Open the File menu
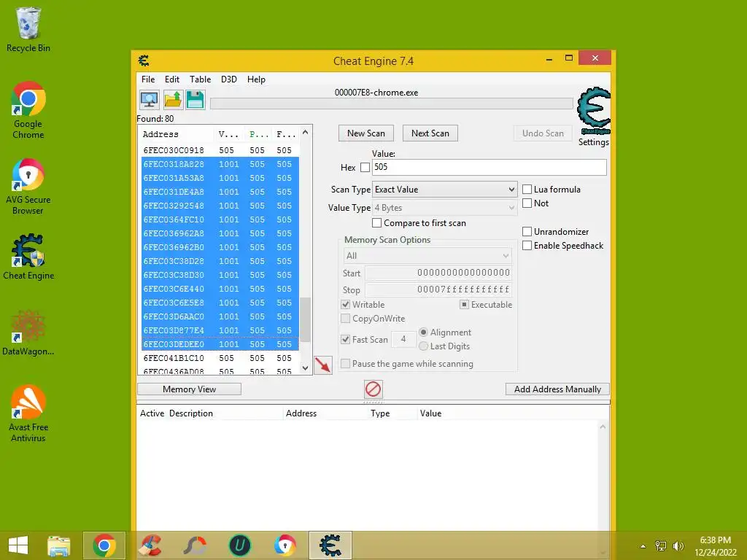The height and width of the screenshot is (560, 747). 148,79
